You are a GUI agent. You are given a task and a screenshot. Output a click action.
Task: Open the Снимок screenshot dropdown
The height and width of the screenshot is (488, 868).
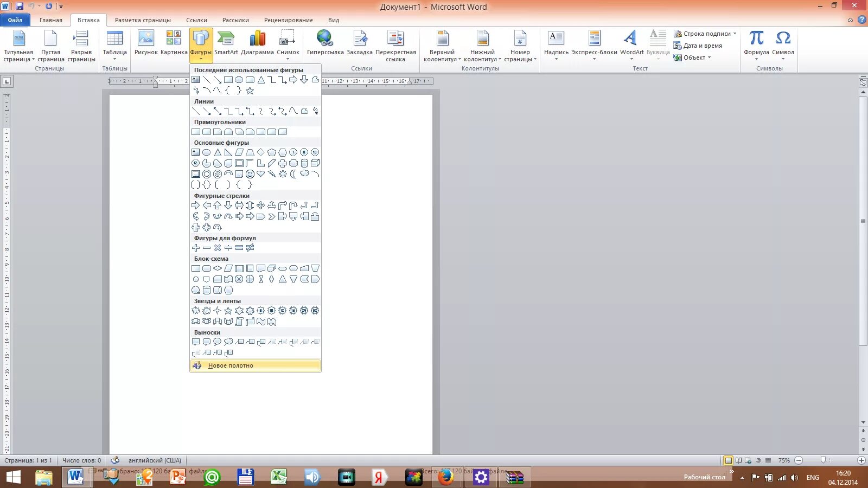pos(288,46)
